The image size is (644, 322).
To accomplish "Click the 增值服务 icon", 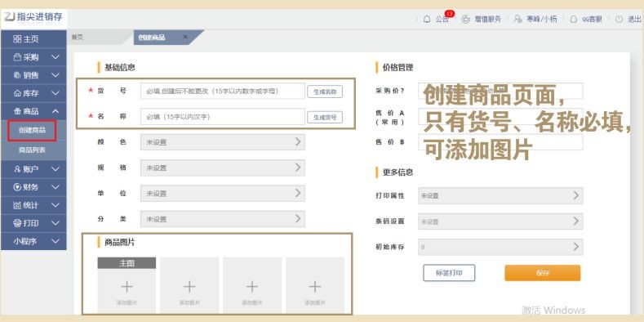I will [x=465, y=19].
